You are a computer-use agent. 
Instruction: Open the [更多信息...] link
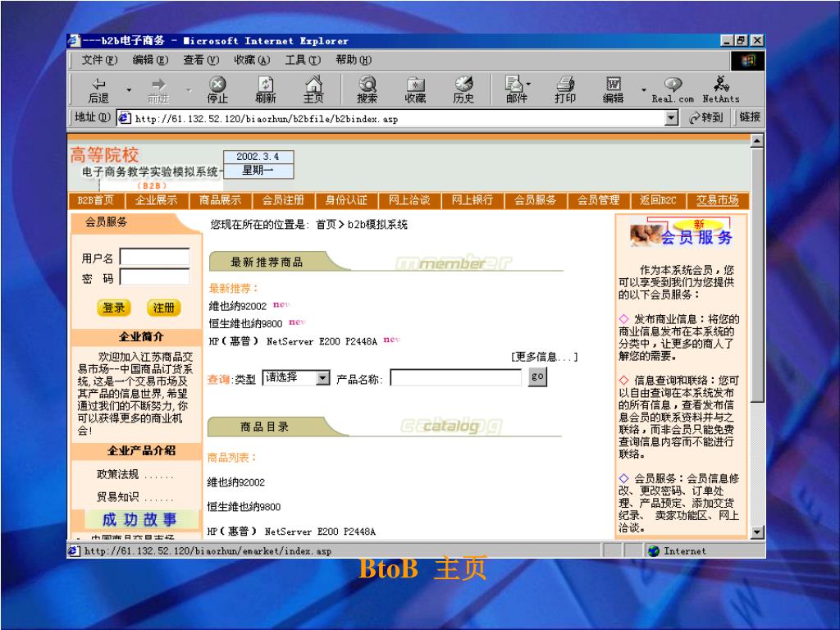coord(545,358)
